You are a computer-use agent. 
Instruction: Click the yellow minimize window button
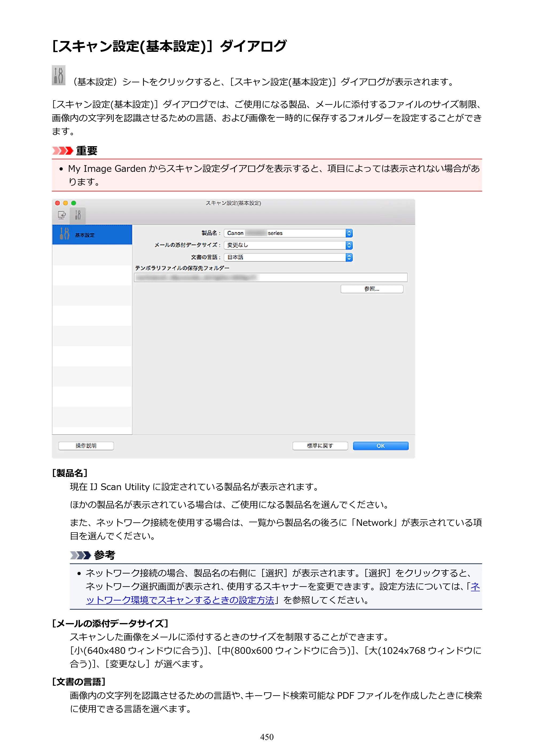pos(65,203)
